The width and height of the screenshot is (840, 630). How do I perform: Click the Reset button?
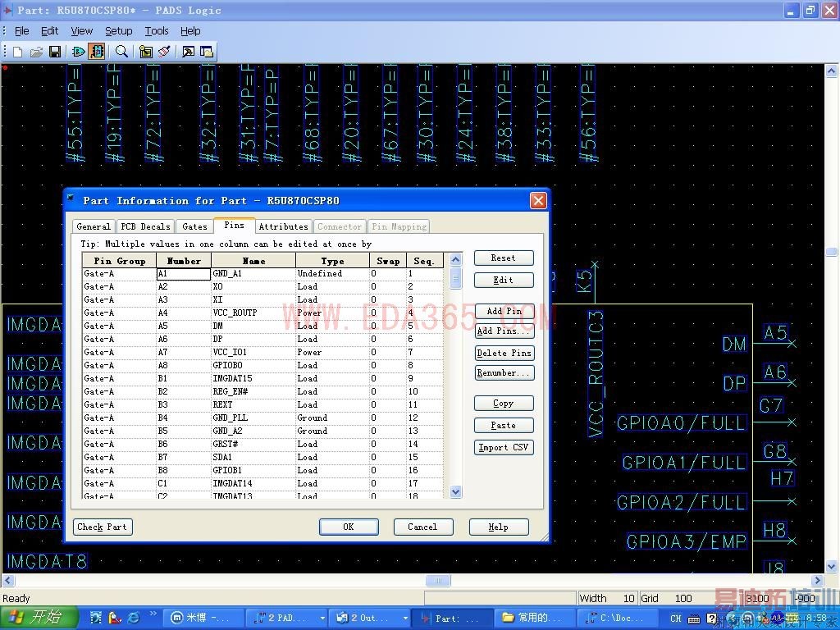(504, 258)
